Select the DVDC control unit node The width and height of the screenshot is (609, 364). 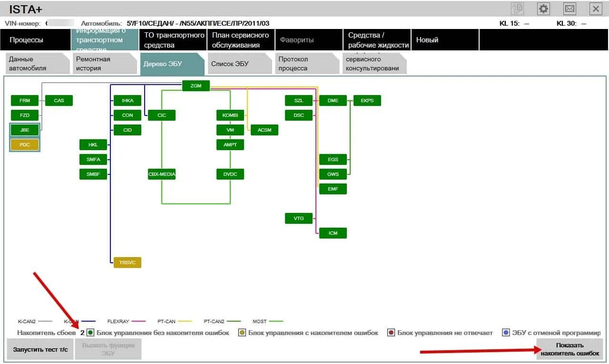click(x=230, y=174)
